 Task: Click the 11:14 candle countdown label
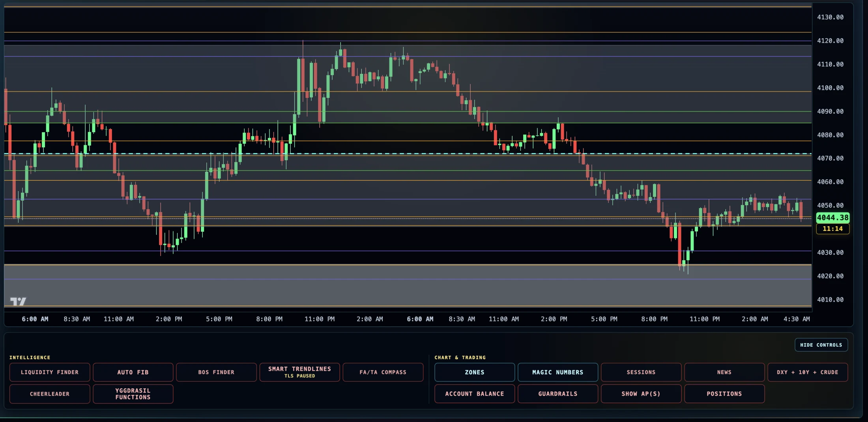pos(832,229)
